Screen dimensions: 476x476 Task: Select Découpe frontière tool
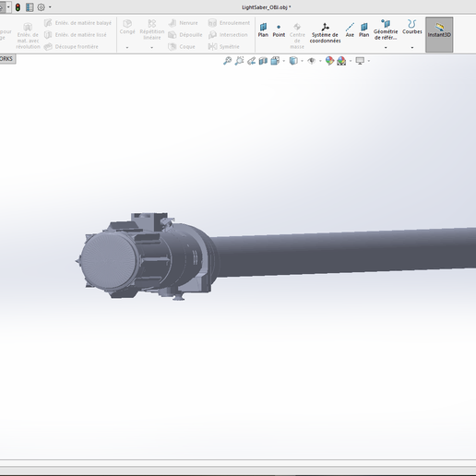(71, 47)
